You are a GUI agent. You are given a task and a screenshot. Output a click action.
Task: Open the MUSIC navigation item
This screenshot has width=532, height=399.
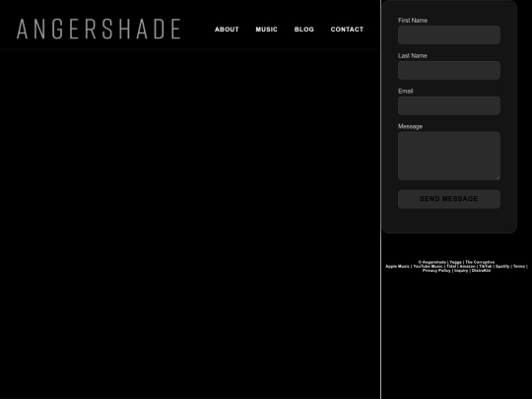point(266,30)
